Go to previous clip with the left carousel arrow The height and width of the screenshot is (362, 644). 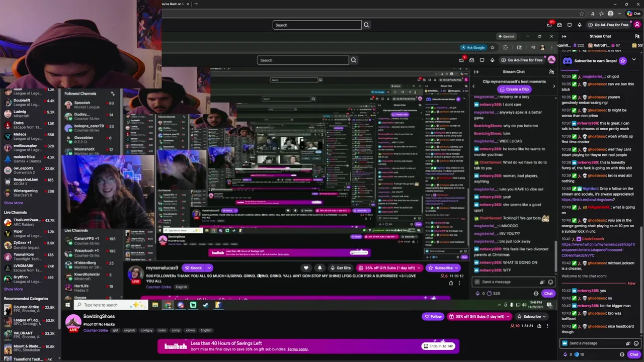[x=473, y=86]
